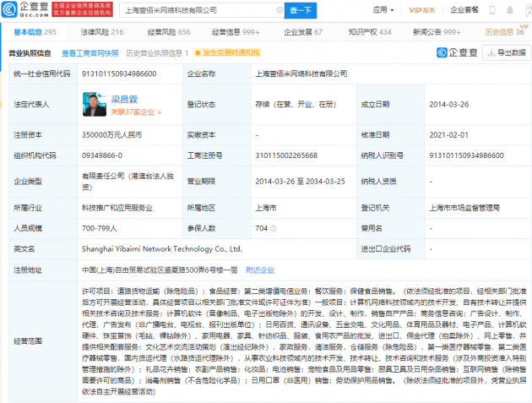Switch to the 新闻公告 tab
This screenshot has height=403, width=532.
tap(437, 32)
